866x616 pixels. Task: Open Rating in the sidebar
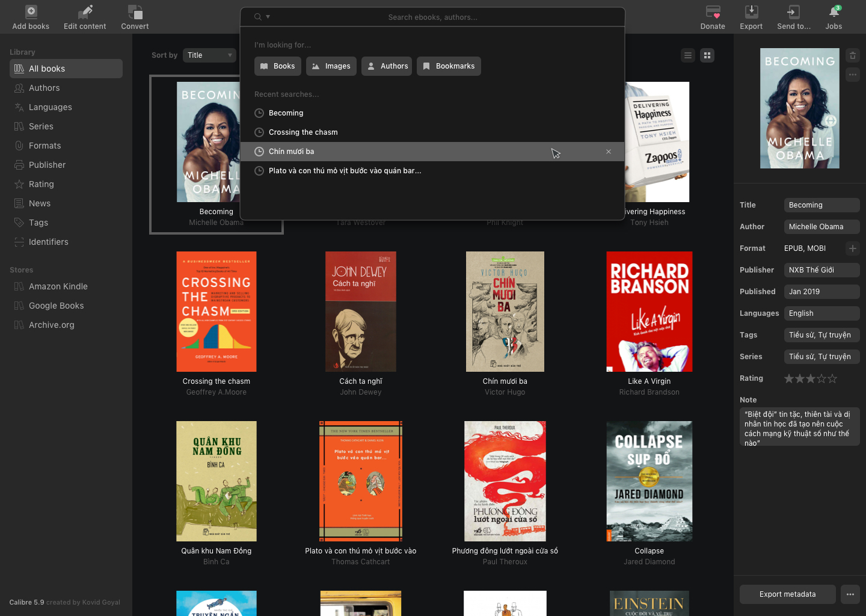click(x=66, y=184)
